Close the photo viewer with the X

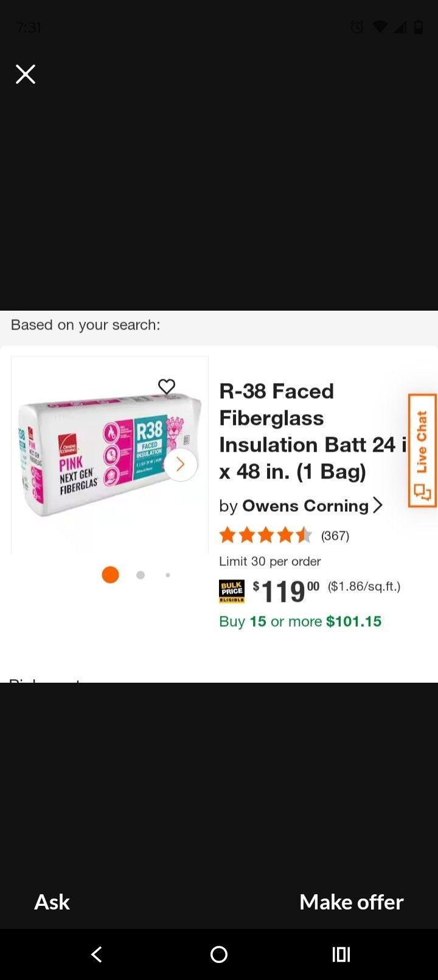(x=26, y=74)
